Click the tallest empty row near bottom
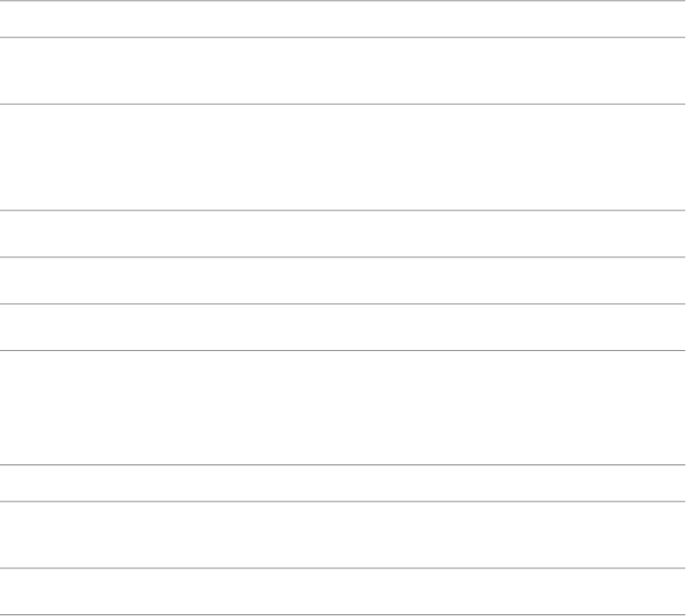This screenshot has height=616, width=686. tap(343, 407)
